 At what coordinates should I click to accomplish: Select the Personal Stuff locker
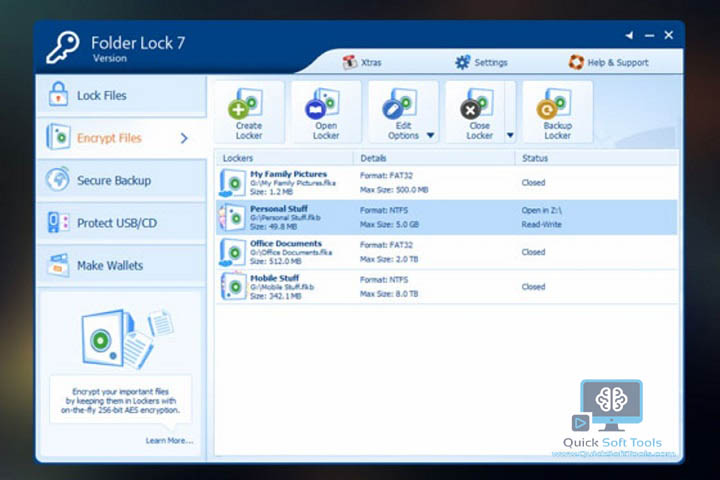tap(446, 217)
